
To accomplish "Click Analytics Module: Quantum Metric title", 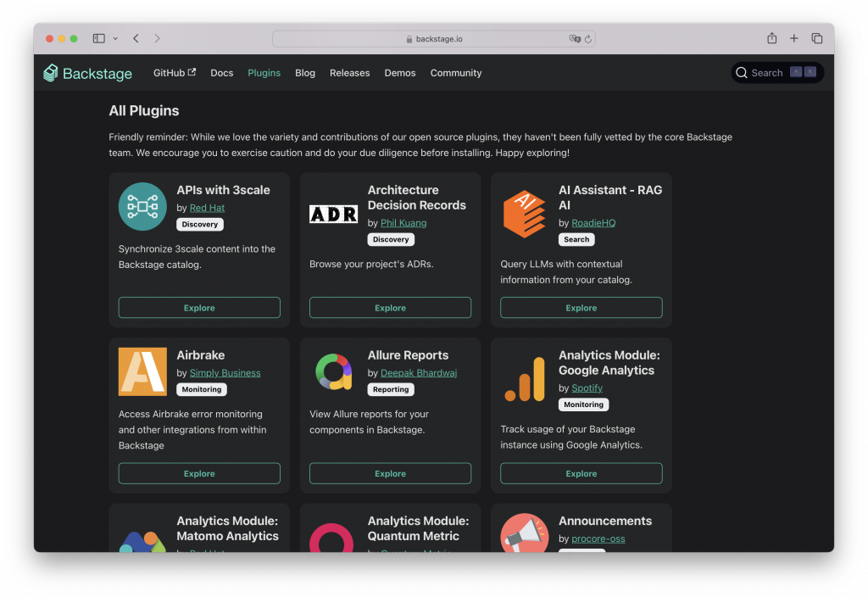I will [418, 528].
